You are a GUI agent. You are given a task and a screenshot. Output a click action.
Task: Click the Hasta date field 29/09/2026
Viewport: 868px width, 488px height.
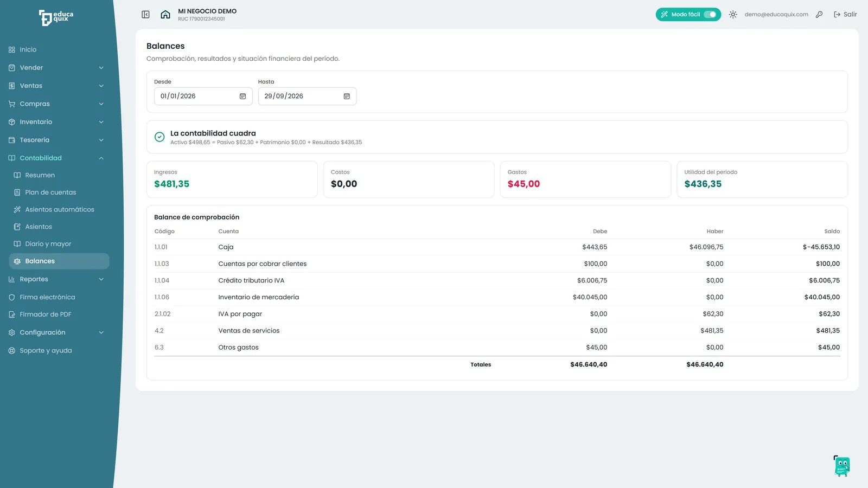coord(307,97)
